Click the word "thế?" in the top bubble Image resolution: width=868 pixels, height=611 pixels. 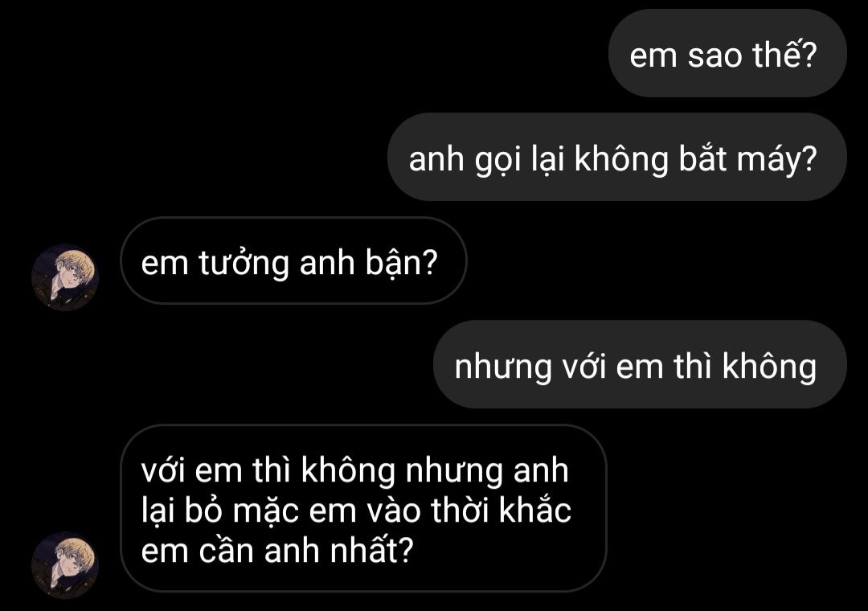pyautogui.click(x=784, y=54)
